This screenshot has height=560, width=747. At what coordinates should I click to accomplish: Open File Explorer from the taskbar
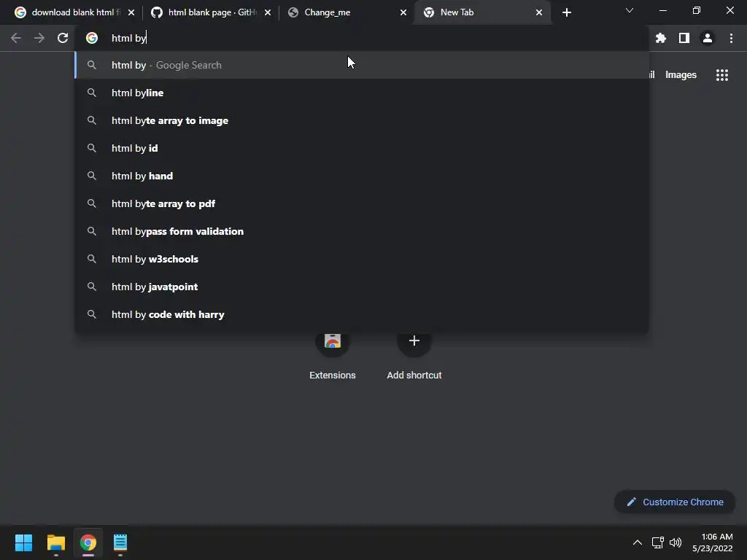[x=55, y=542]
